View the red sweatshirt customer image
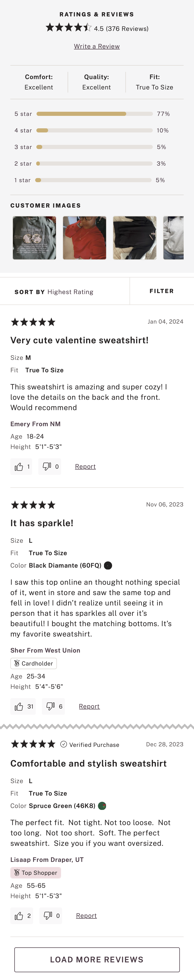This screenshot has height=980, width=194. click(84, 238)
